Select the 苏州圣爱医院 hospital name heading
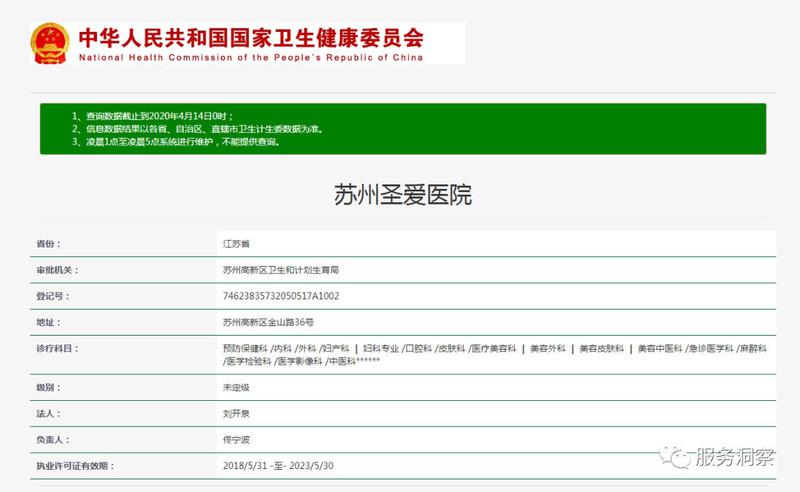Screen dimensions: 800x492 (402, 194)
